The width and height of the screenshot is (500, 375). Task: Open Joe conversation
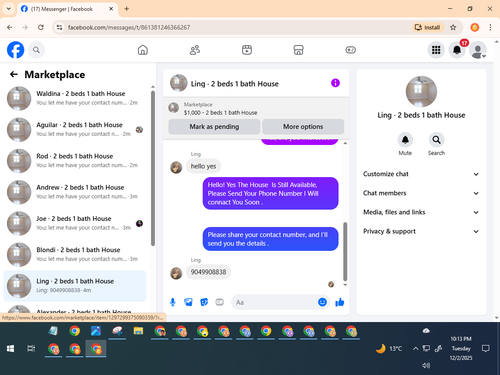(x=75, y=223)
